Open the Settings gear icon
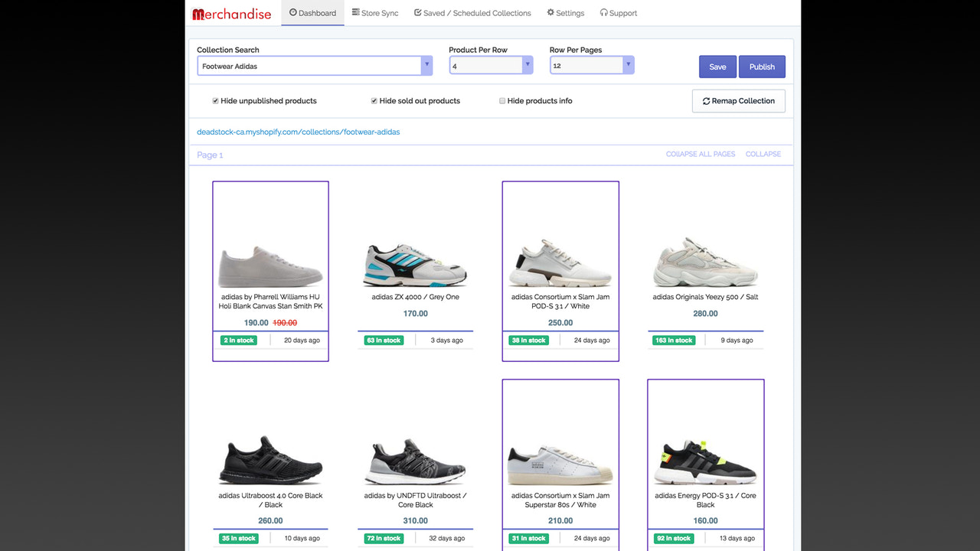 pos(549,12)
